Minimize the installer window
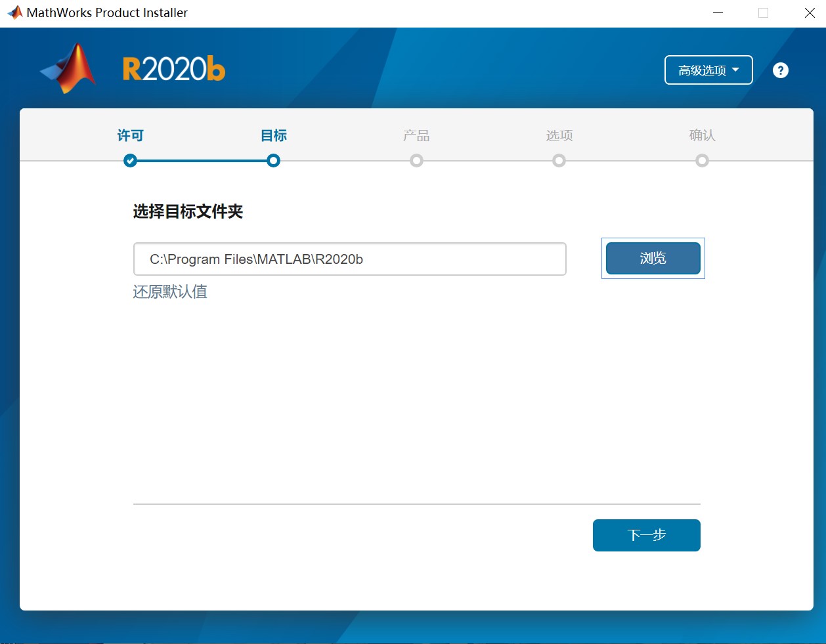 click(x=718, y=12)
